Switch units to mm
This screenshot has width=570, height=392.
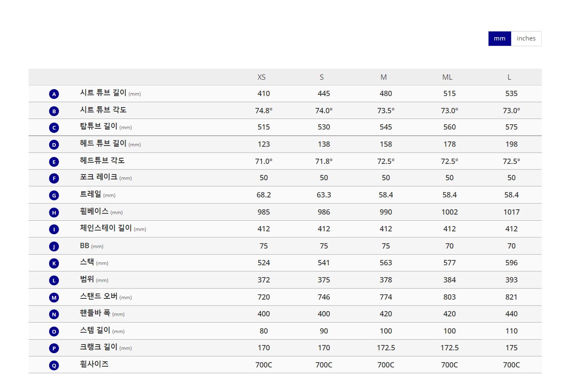coord(500,38)
